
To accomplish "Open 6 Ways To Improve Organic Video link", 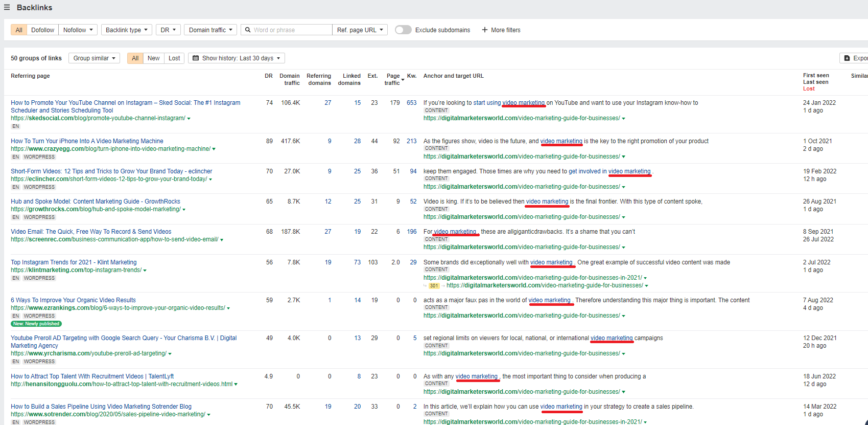I will point(73,300).
